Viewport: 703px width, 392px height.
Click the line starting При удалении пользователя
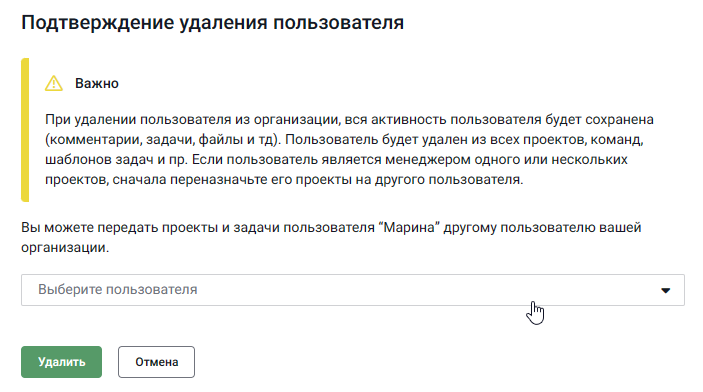point(349,120)
